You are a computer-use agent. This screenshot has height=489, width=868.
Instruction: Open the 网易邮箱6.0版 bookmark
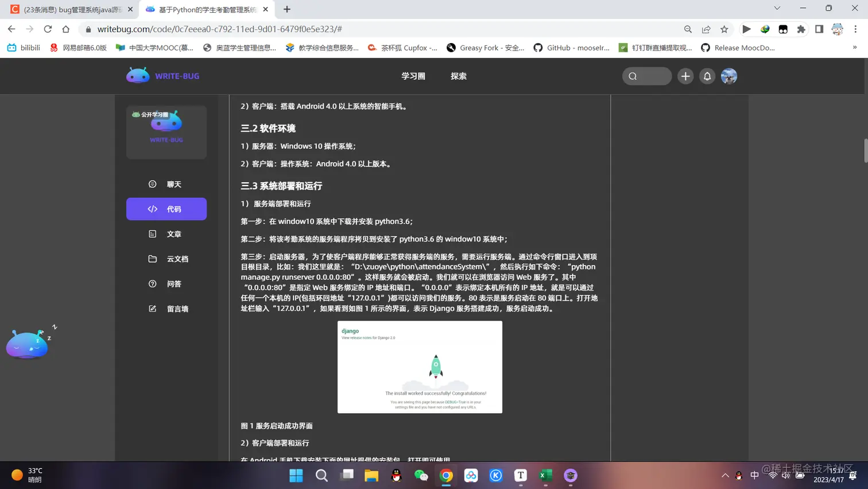[x=78, y=48]
